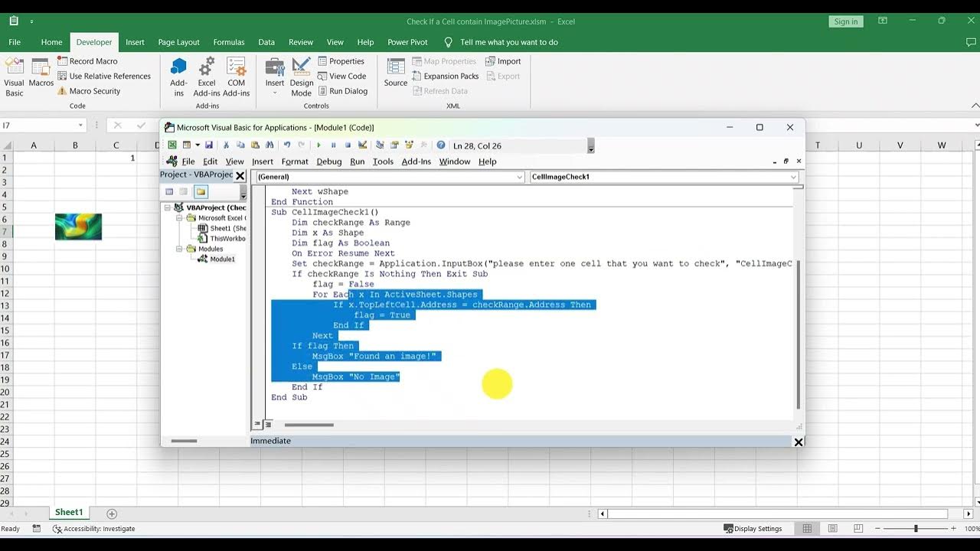Open the Debug menu in VBA editor
The width and height of the screenshot is (980, 551).
click(x=329, y=161)
